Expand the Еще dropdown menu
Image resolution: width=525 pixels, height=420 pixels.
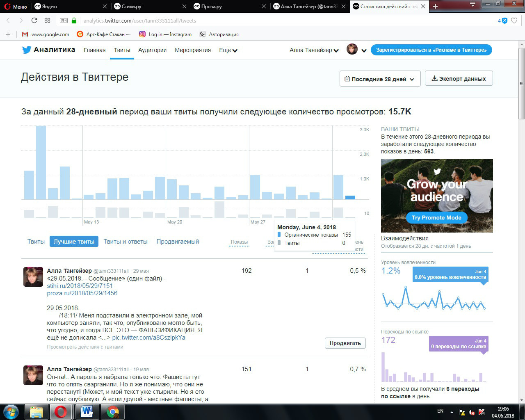[228, 50]
